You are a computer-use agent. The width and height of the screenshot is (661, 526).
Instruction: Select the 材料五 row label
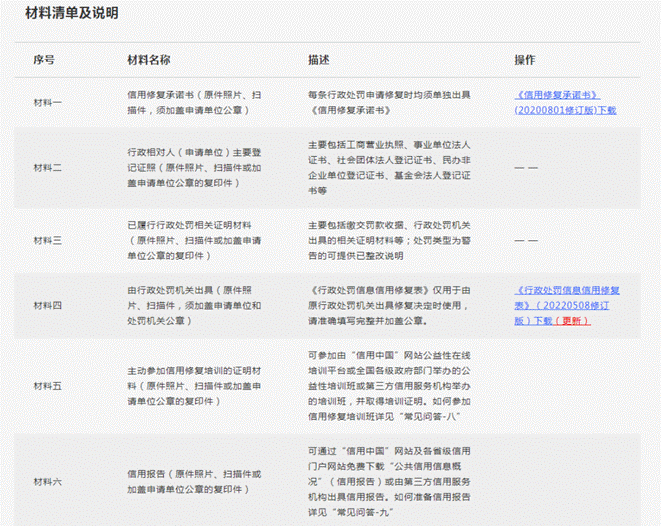point(47,385)
